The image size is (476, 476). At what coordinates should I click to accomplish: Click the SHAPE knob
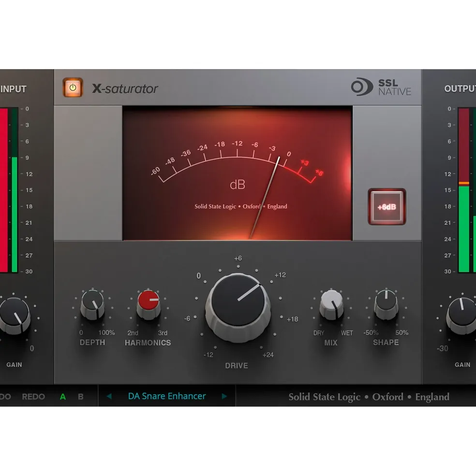pyautogui.click(x=386, y=304)
